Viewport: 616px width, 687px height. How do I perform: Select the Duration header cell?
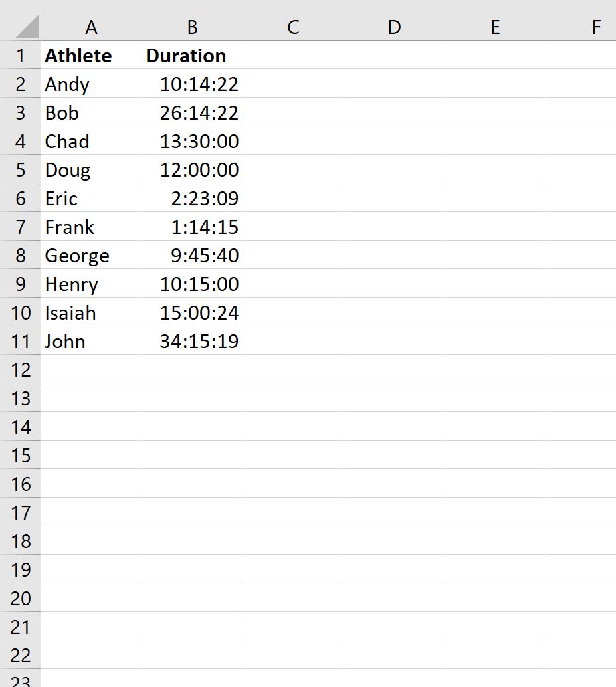coord(191,55)
